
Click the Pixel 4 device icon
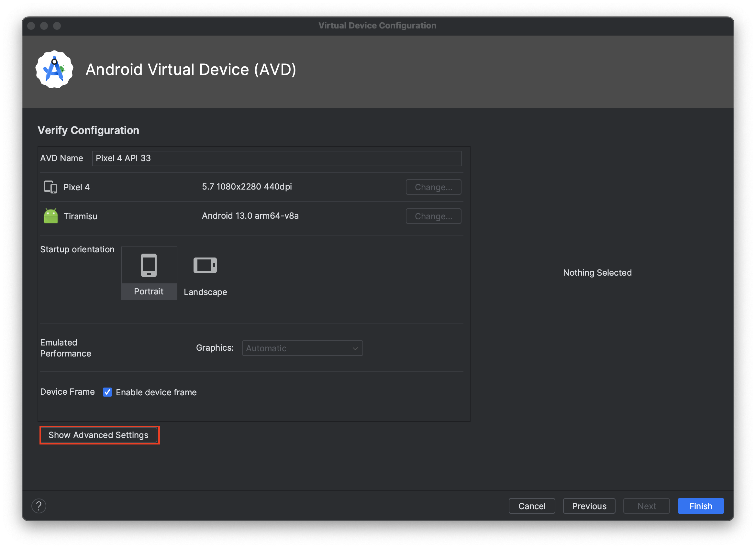[x=50, y=187]
